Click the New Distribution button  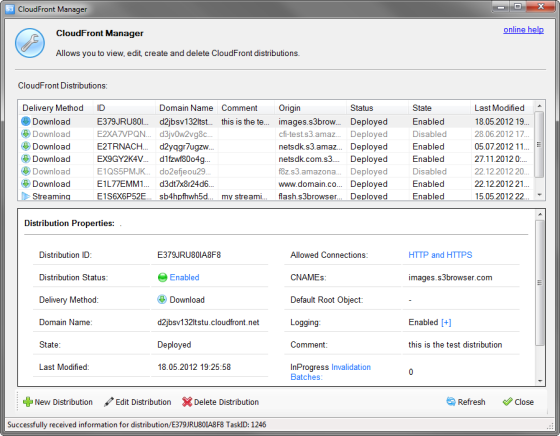point(58,402)
